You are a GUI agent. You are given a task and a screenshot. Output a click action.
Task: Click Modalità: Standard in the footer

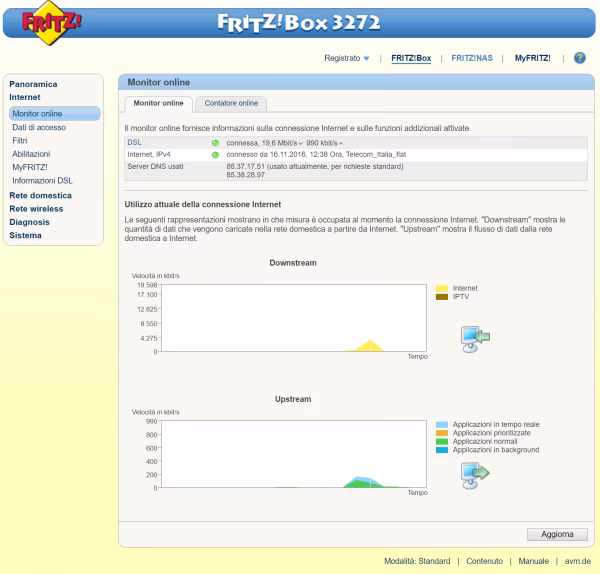click(417, 561)
